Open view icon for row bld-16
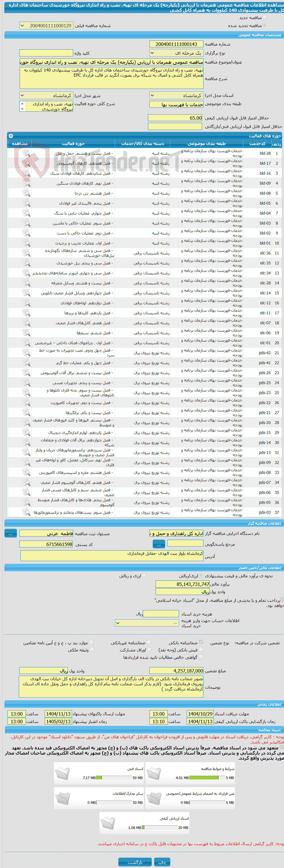This screenshot has width=284, height=868. (26, 173)
